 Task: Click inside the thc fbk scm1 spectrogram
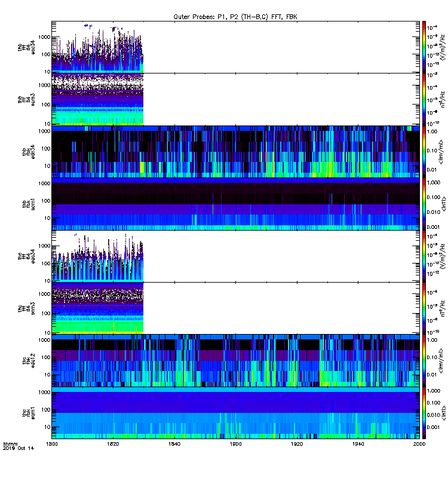point(235,413)
